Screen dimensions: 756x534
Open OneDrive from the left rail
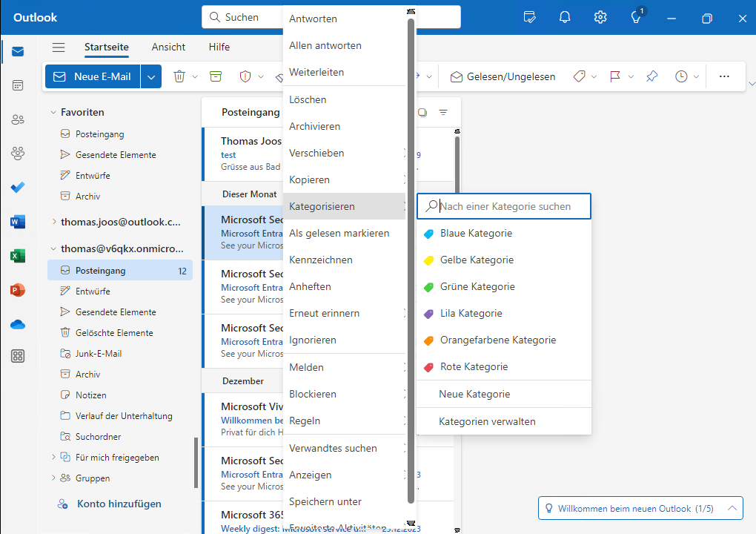pos(19,324)
